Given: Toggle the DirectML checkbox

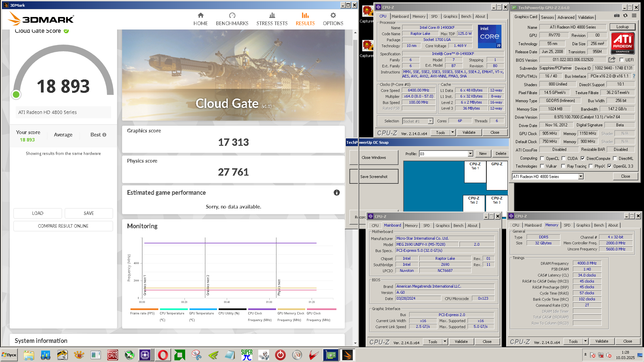Looking at the screenshot, I should pyautogui.click(x=615, y=159).
